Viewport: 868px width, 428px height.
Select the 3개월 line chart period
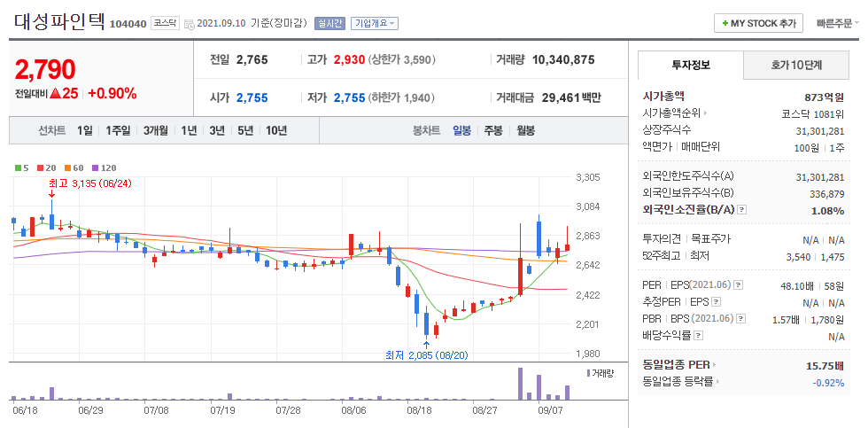click(x=156, y=130)
